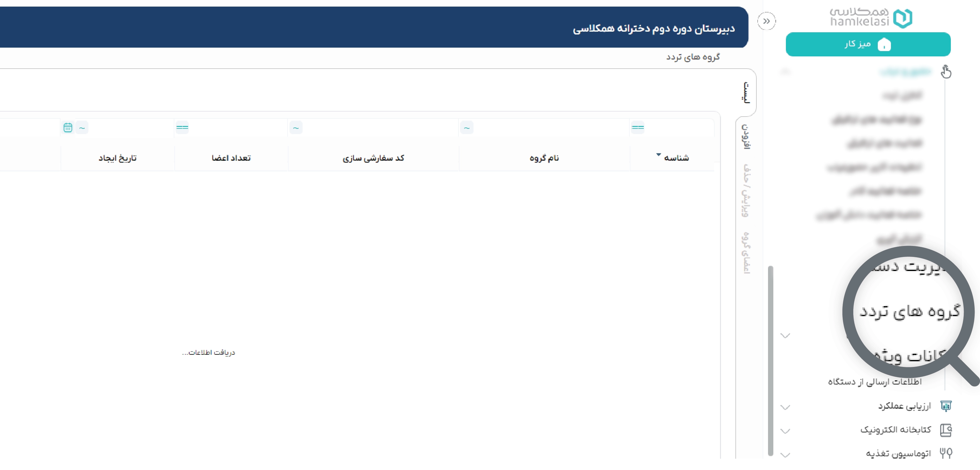Image resolution: width=980 pixels, height=470 pixels.
Task: Click school name دبیرستان دوره دوم دخترانه همکلاسی
Action: tap(654, 29)
